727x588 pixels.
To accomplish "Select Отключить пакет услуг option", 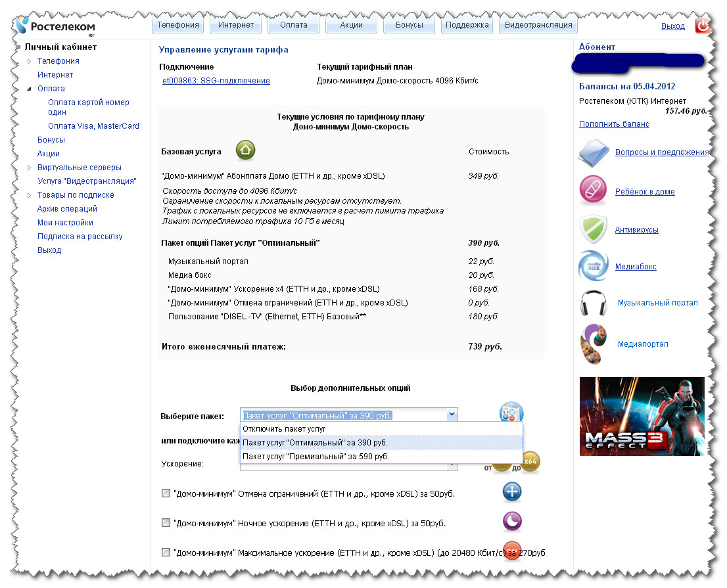I will coord(381,429).
